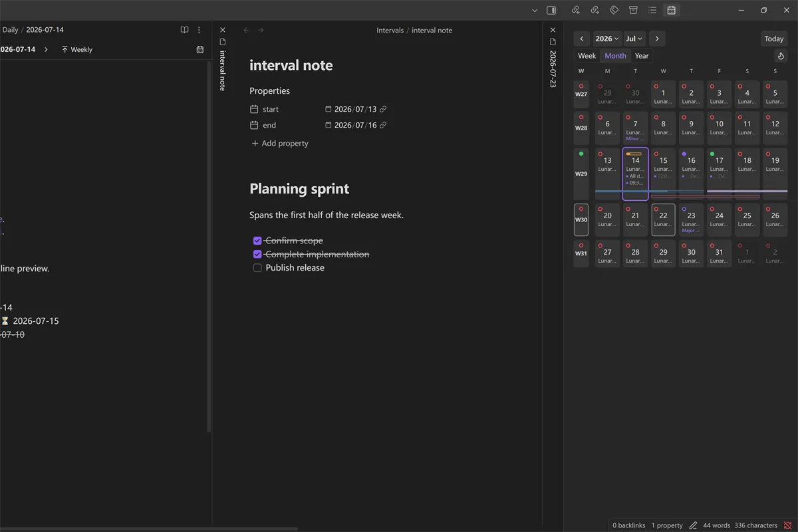Switch calendar to Week view
Screen dimensions: 798x532
[587, 56]
